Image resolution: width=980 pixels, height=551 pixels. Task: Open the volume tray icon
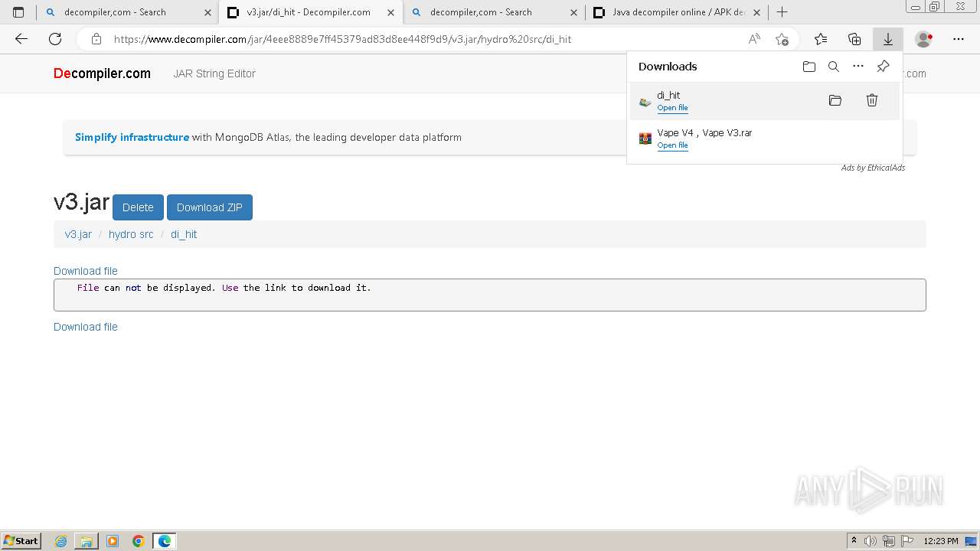click(x=871, y=541)
